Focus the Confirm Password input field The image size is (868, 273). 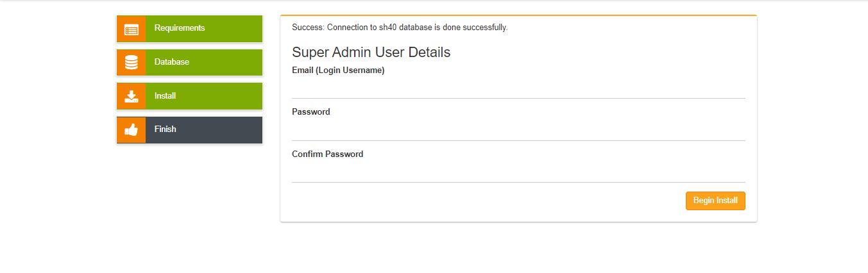518,172
